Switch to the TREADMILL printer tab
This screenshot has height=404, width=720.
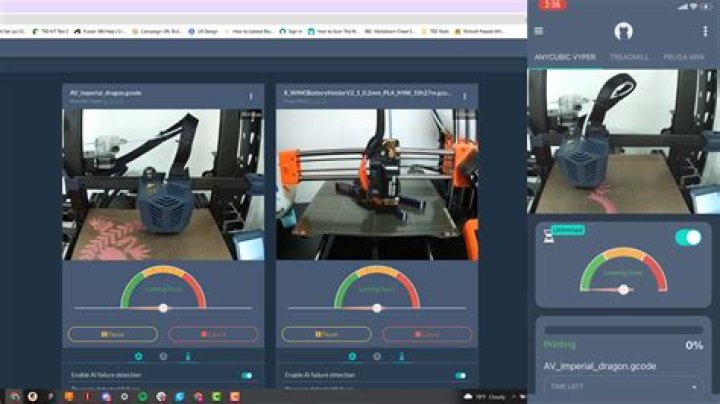[629, 57]
